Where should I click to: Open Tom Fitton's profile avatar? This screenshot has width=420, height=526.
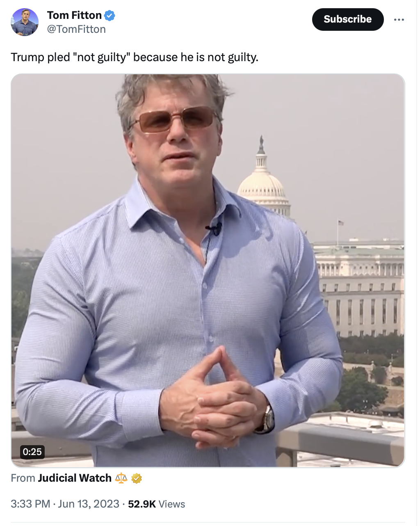pos(25,22)
